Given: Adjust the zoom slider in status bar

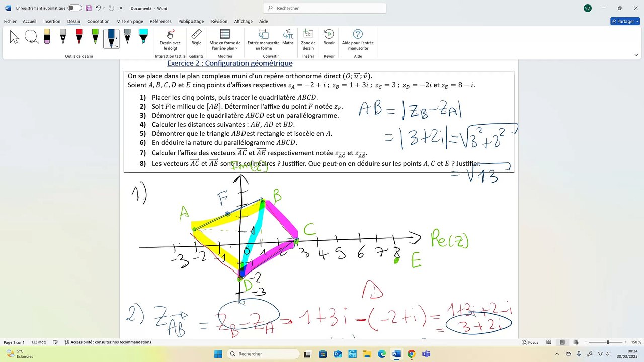Looking at the screenshot, I should [607, 342].
